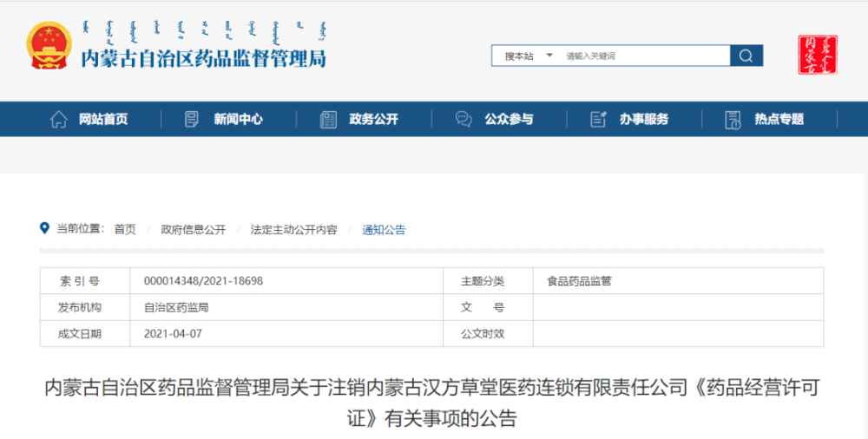The image size is (868, 439).
Task: Click the newspaper icon beside 政务公开
Action: click(328, 120)
